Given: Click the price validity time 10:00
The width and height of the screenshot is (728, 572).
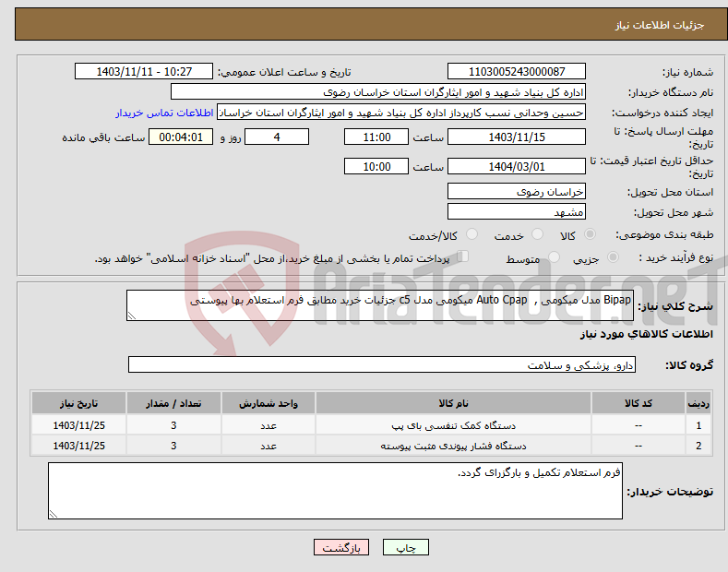Looking at the screenshot, I should 376,166.
